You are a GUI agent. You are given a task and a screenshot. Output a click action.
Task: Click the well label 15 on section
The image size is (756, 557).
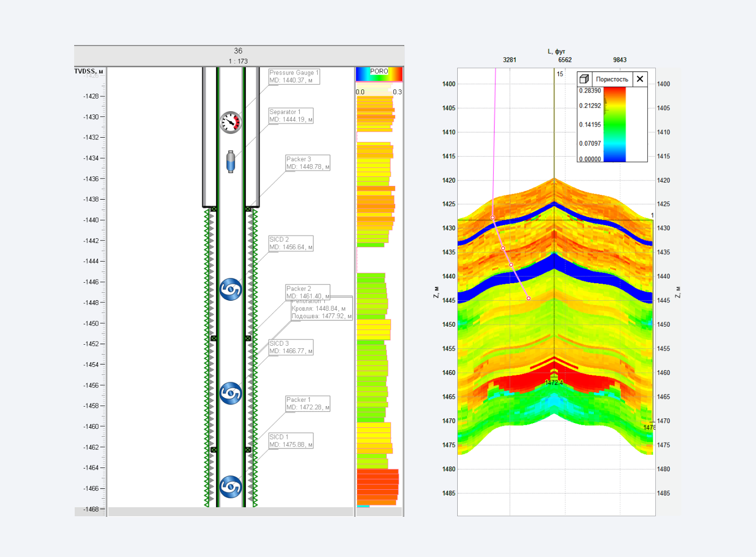point(560,74)
